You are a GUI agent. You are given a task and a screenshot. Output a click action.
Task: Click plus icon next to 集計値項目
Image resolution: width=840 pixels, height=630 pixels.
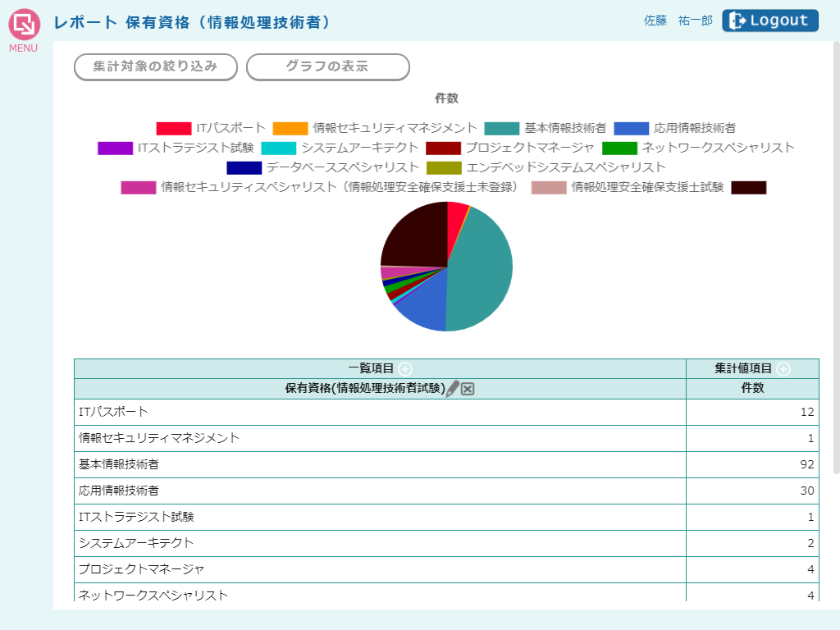pyautogui.click(x=783, y=369)
